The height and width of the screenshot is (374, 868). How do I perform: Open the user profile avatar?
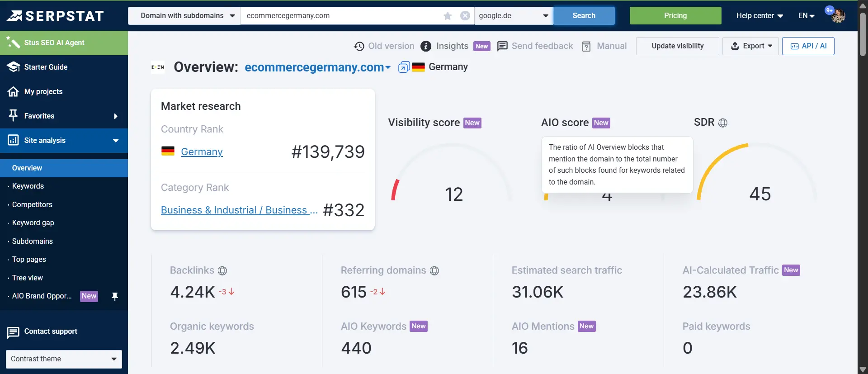[x=838, y=16]
